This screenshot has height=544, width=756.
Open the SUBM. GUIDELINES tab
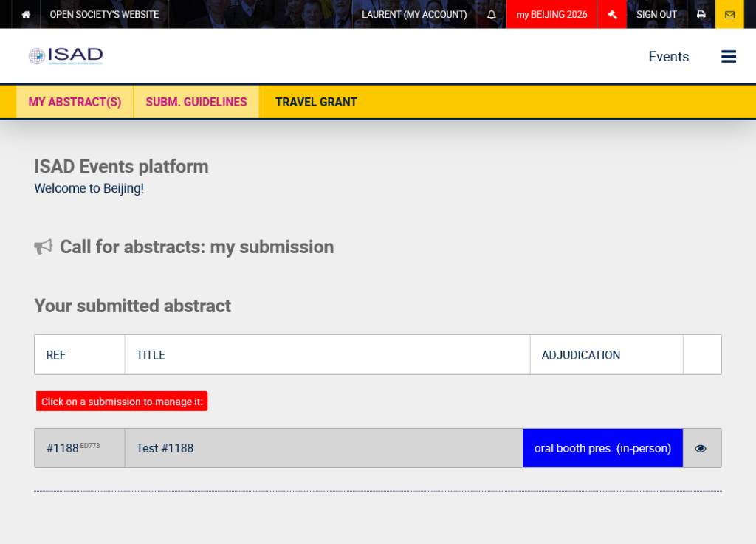(x=196, y=102)
